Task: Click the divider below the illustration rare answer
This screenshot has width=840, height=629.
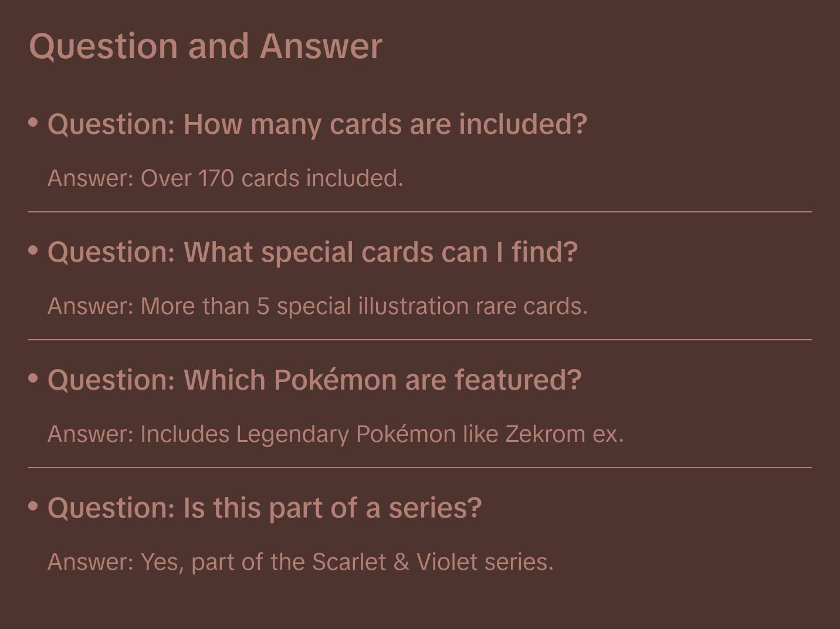Action: 420,340
